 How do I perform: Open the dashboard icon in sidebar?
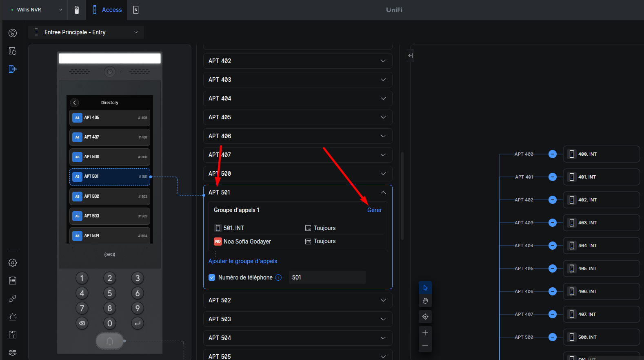(13, 33)
